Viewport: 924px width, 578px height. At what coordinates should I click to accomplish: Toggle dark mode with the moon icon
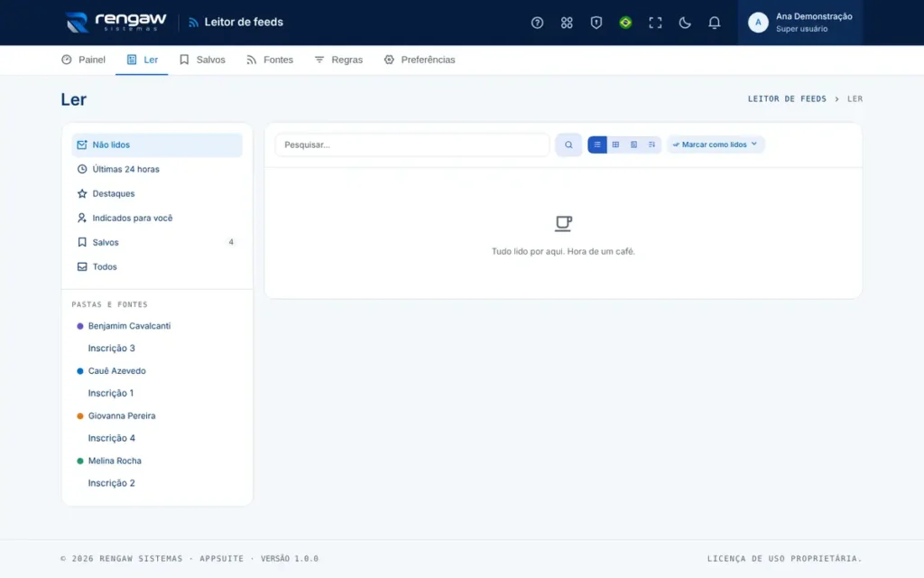[x=685, y=23]
